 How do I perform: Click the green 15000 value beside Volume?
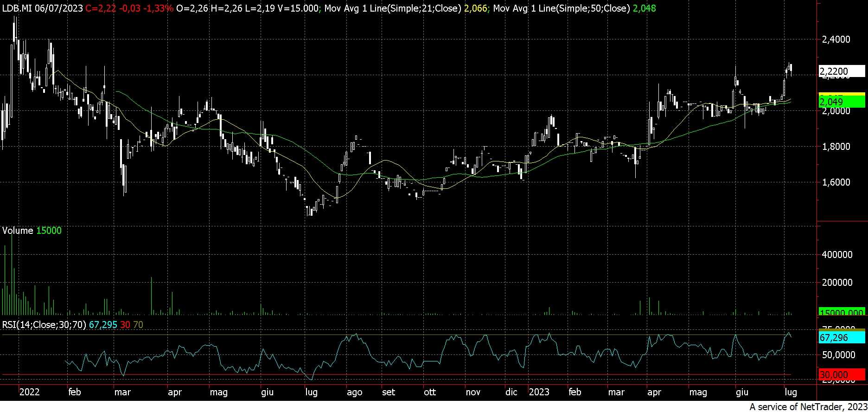pyautogui.click(x=49, y=231)
